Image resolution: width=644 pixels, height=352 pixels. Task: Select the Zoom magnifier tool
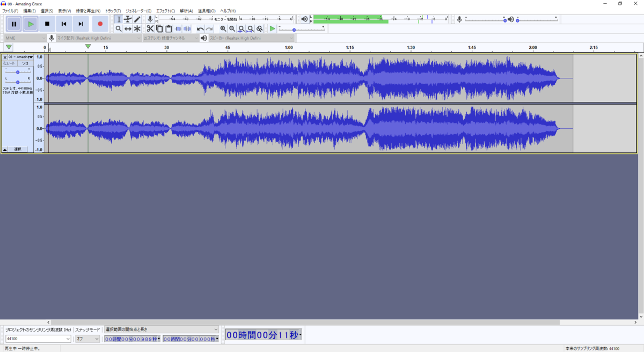119,28
